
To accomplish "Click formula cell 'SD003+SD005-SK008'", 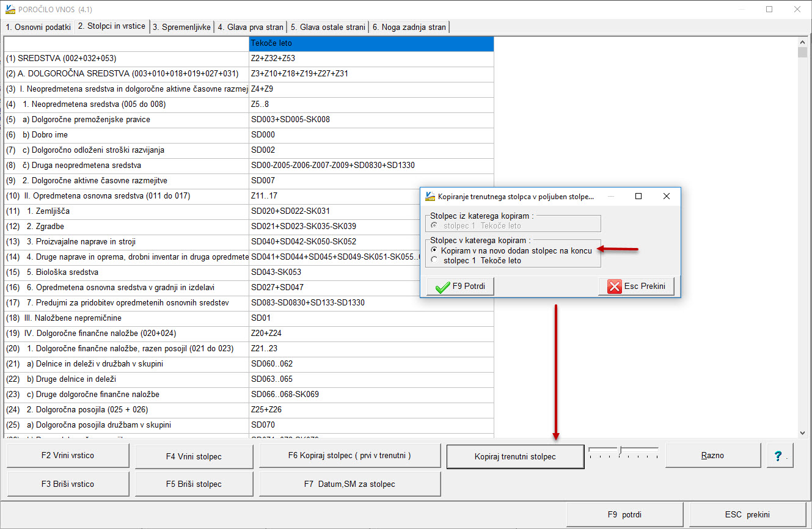I will (x=371, y=120).
